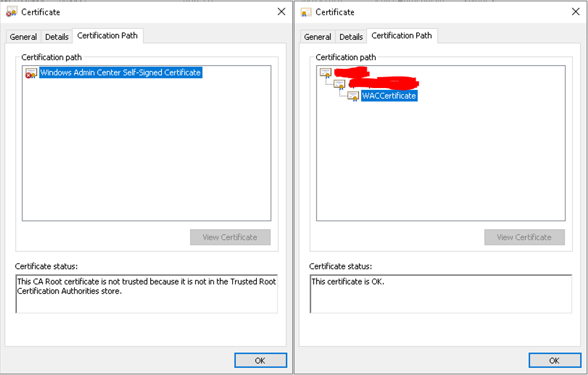Switch to General tab in right dialog
Screen dimensions: 588x375
coord(318,37)
